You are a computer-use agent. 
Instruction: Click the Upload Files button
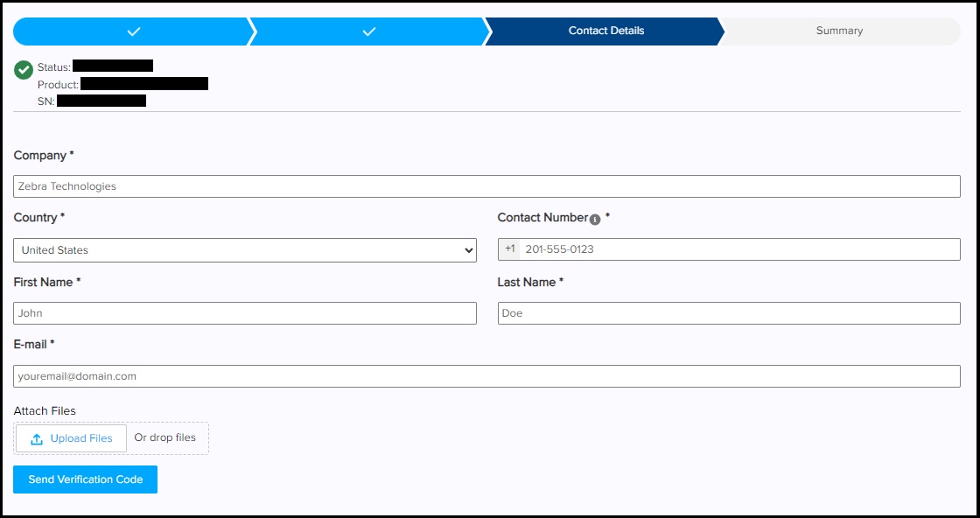[x=70, y=437]
